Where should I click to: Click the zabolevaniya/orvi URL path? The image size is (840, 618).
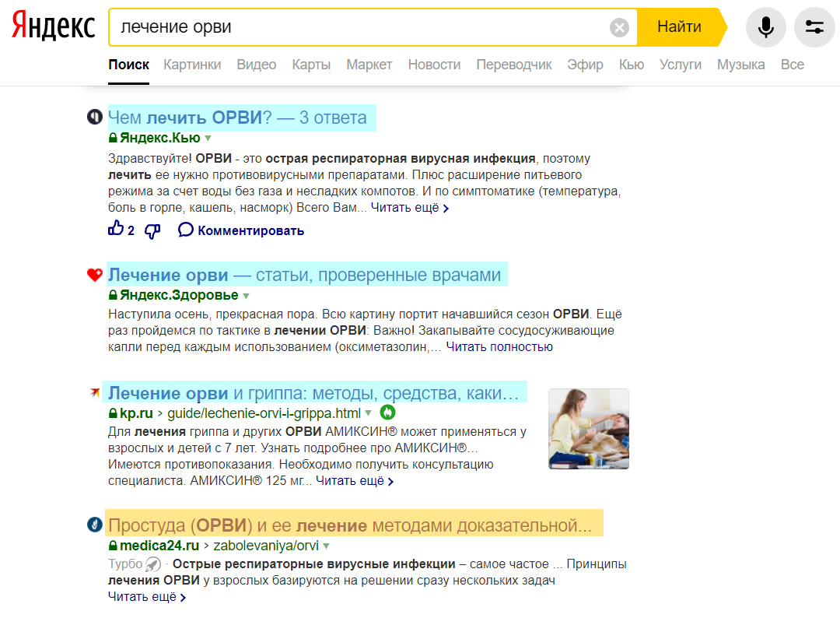(266, 546)
